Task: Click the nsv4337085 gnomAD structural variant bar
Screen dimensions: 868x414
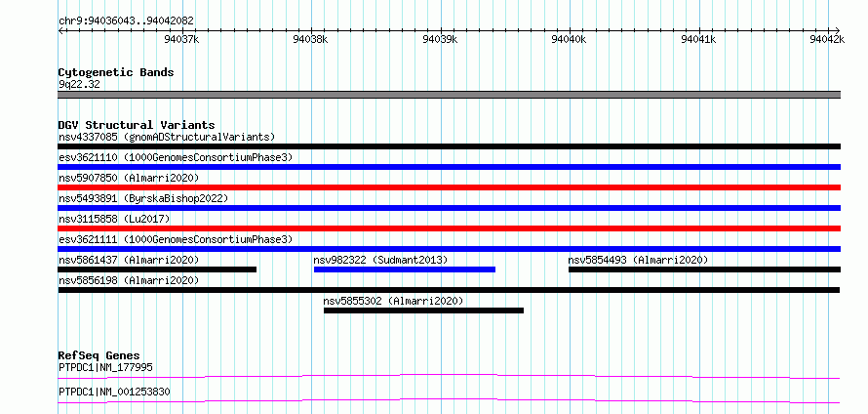Action: click(449, 146)
